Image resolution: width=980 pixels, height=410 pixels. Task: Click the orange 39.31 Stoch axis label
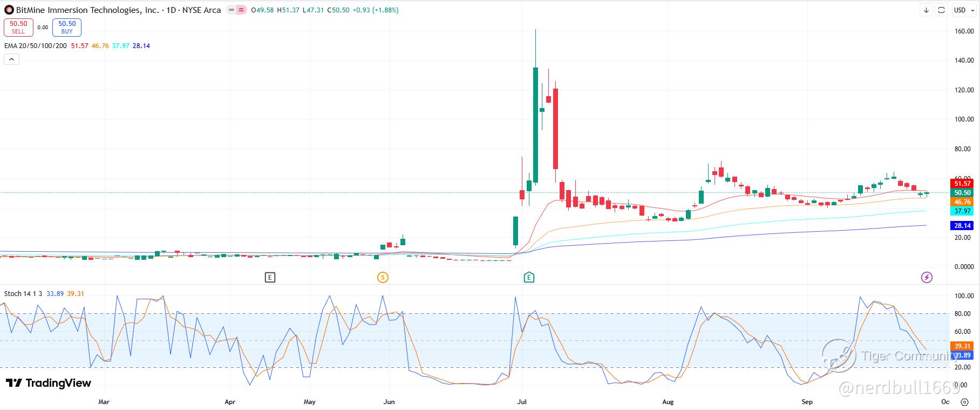(962, 346)
